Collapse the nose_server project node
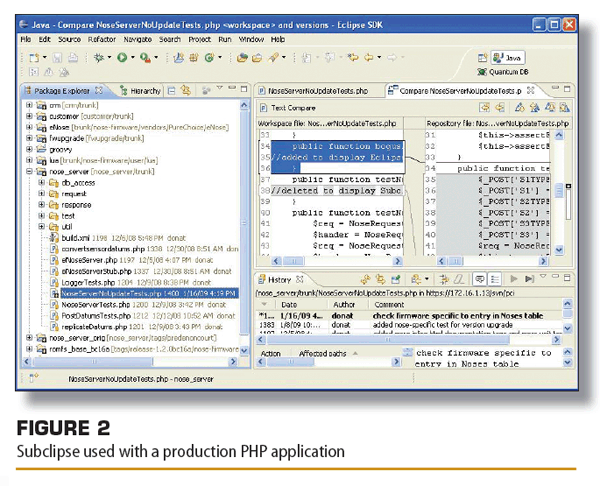This screenshot has width=600, height=486. point(29,171)
